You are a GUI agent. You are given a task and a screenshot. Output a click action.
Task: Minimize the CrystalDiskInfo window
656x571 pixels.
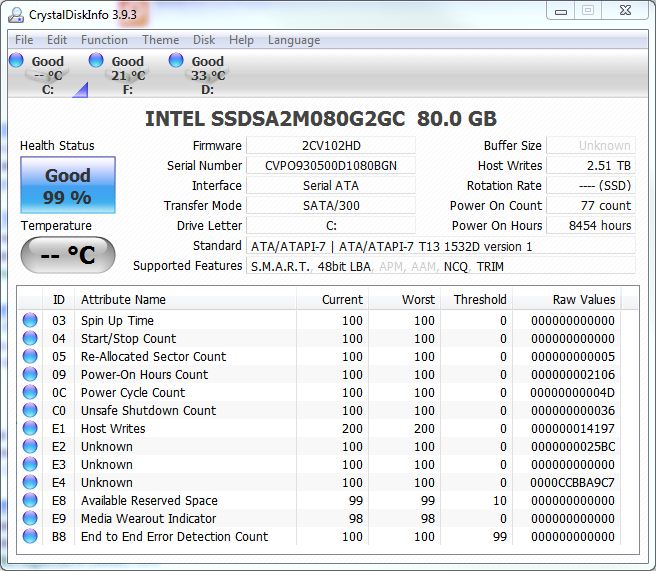561,11
